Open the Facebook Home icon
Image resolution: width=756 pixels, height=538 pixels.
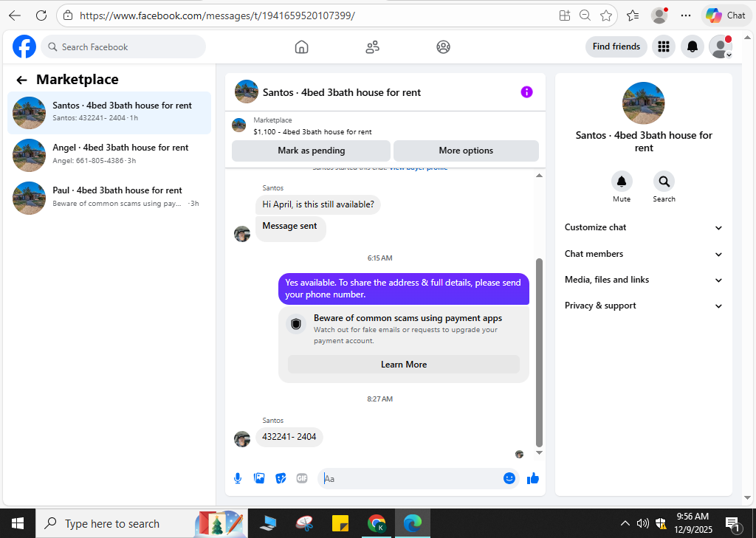[301, 46]
